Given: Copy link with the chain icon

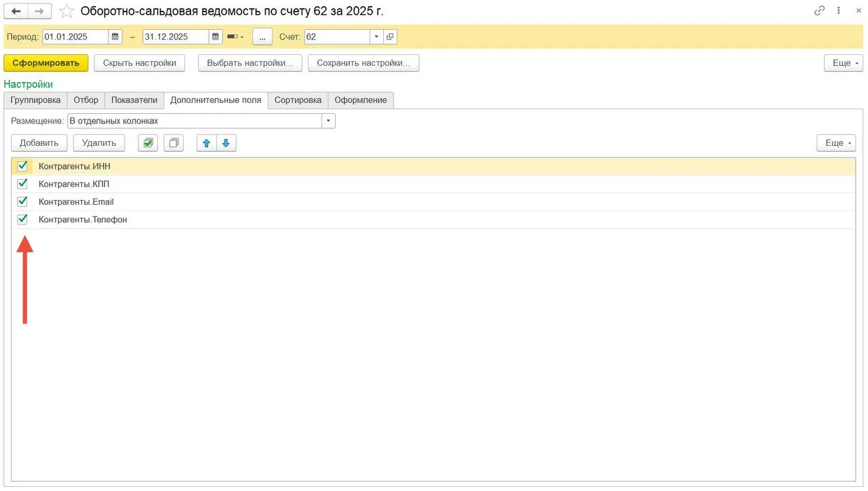Looking at the screenshot, I should tap(820, 11).
